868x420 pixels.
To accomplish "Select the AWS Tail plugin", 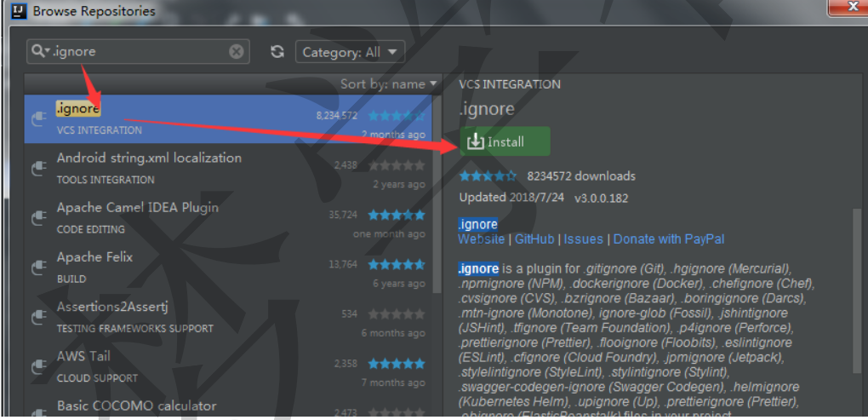I will click(x=228, y=366).
